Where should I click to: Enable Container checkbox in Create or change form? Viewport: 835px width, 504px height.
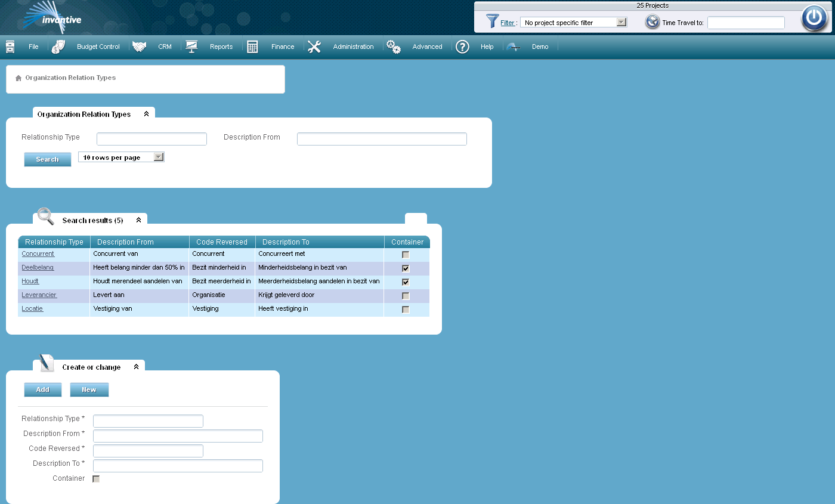coord(96,479)
